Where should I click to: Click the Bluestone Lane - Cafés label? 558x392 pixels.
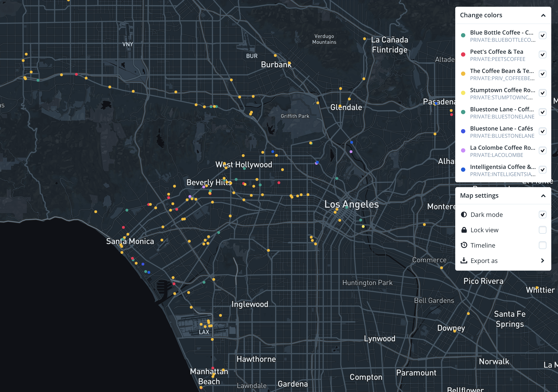pyautogui.click(x=501, y=129)
